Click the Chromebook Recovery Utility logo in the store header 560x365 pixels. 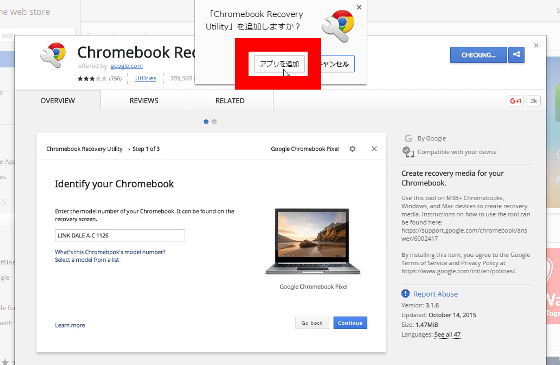point(53,55)
